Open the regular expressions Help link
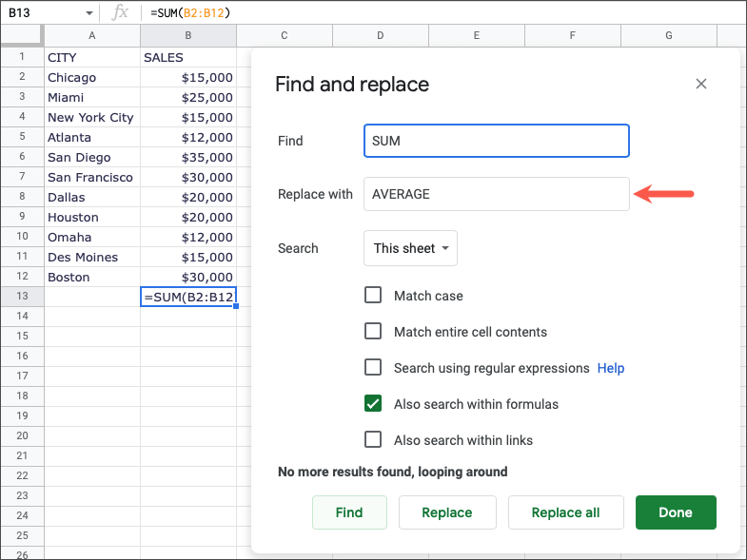 611,368
